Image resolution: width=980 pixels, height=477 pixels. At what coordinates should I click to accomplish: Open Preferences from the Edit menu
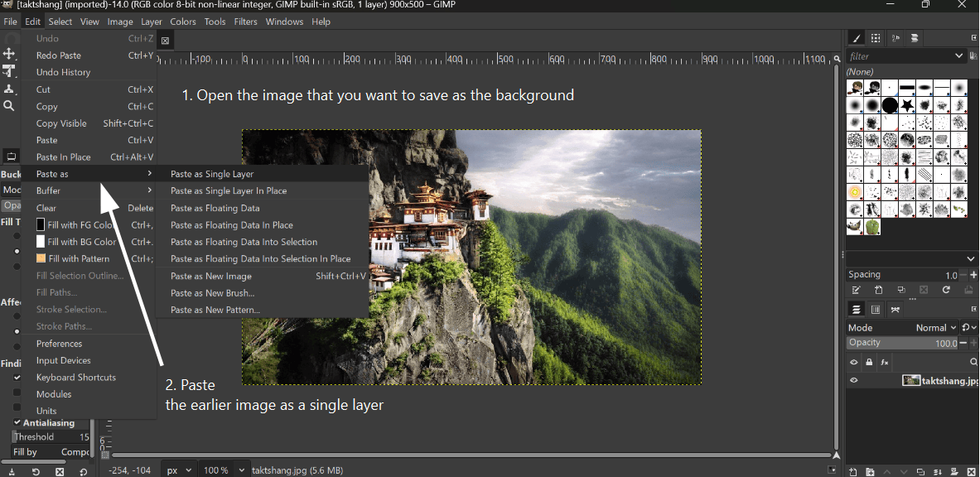click(60, 343)
